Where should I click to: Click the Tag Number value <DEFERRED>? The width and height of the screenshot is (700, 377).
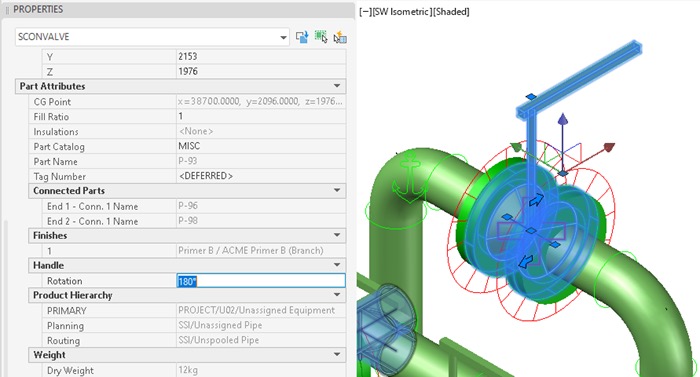coord(206,176)
